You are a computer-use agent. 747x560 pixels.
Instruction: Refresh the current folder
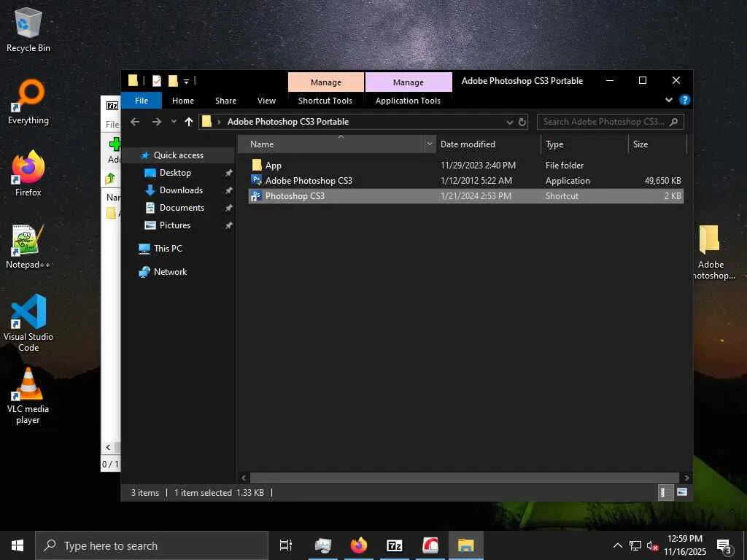(x=522, y=122)
